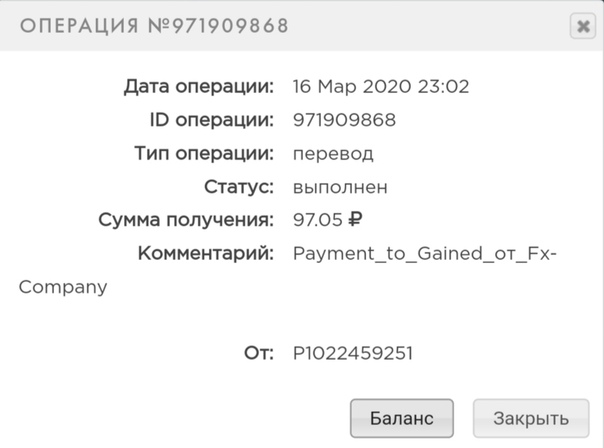Click the operation type value перевод
This screenshot has height=448, width=604.
[333, 154]
